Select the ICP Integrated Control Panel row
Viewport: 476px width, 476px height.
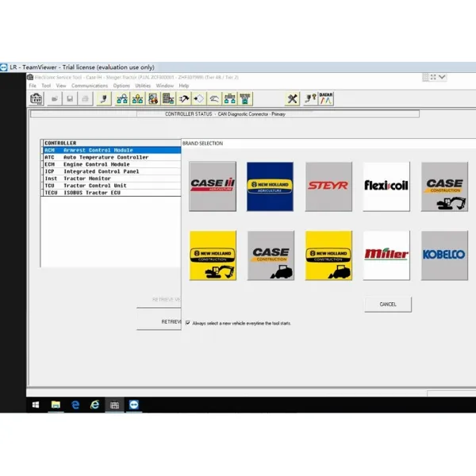(112, 171)
